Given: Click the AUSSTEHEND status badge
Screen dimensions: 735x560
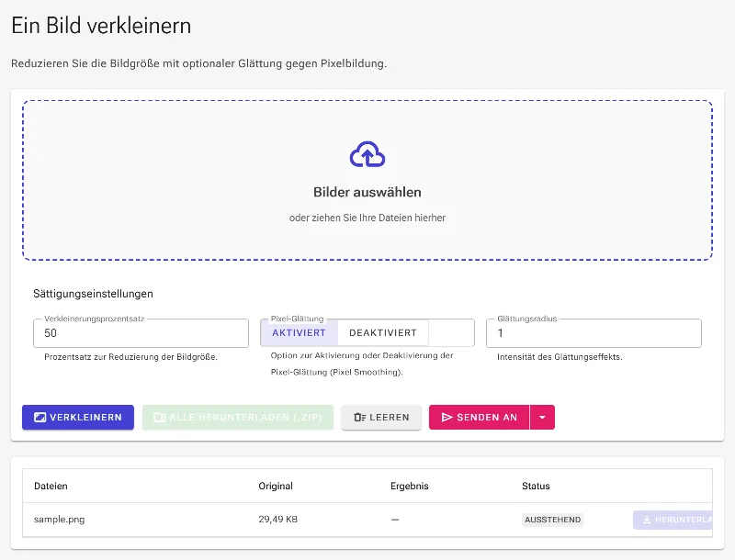Looking at the screenshot, I should (x=553, y=520).
